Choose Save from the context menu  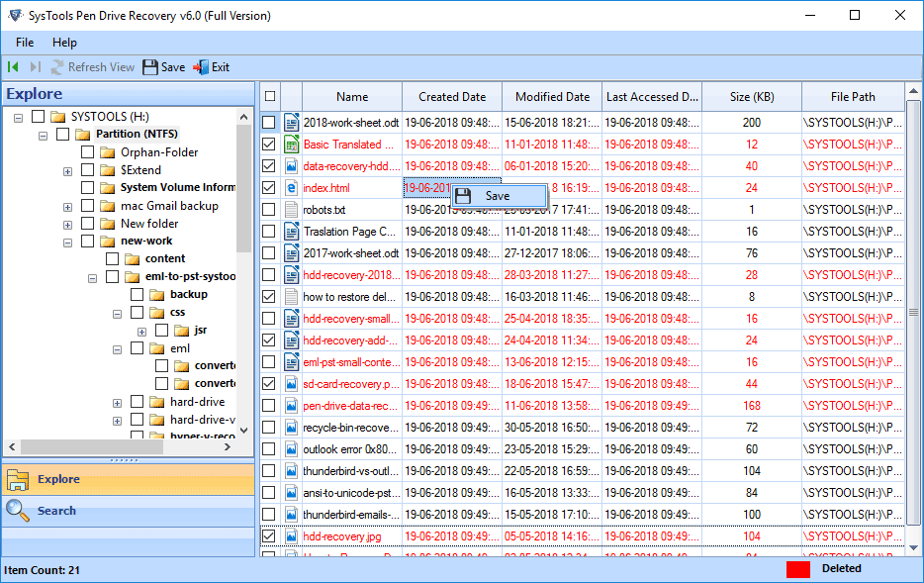point(498,196)
